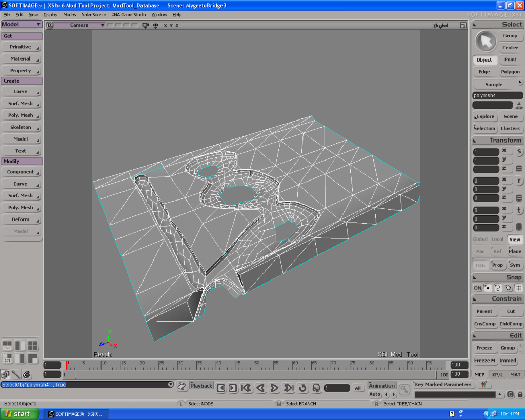This screenshot has width=525, height=420.
Task: Toggle X axis in viewport bar
Action: coord(165,25)
